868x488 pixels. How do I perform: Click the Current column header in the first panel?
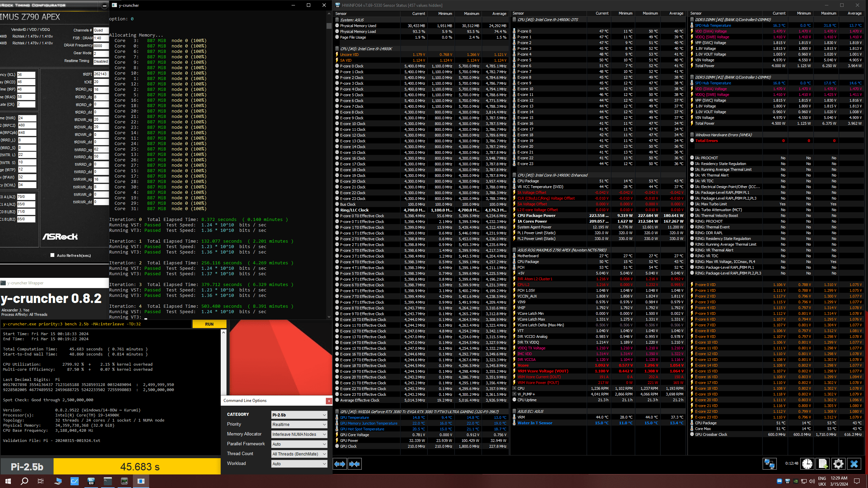coord(414,14)
